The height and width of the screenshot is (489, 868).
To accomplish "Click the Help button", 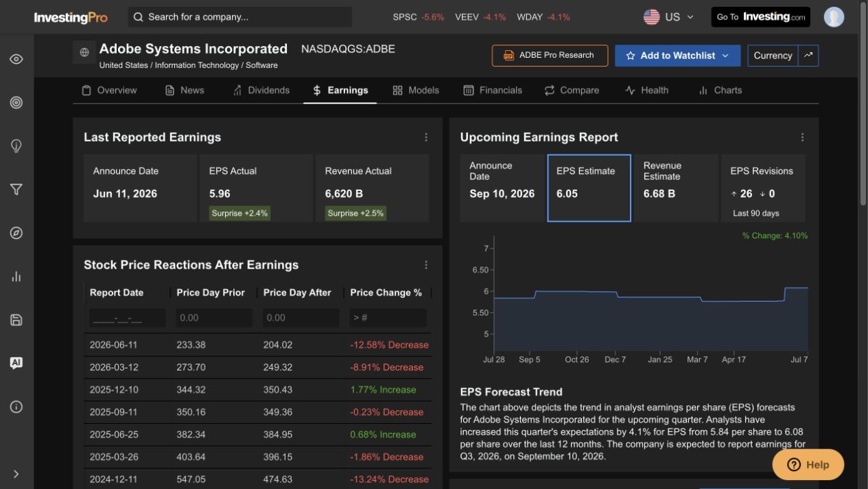I will (x=808, y=464).
